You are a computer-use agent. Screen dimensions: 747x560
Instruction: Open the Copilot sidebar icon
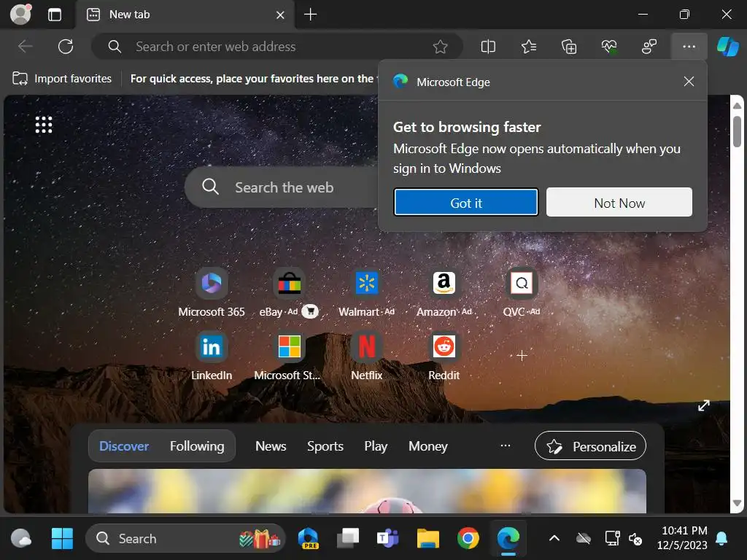point(728,47)
